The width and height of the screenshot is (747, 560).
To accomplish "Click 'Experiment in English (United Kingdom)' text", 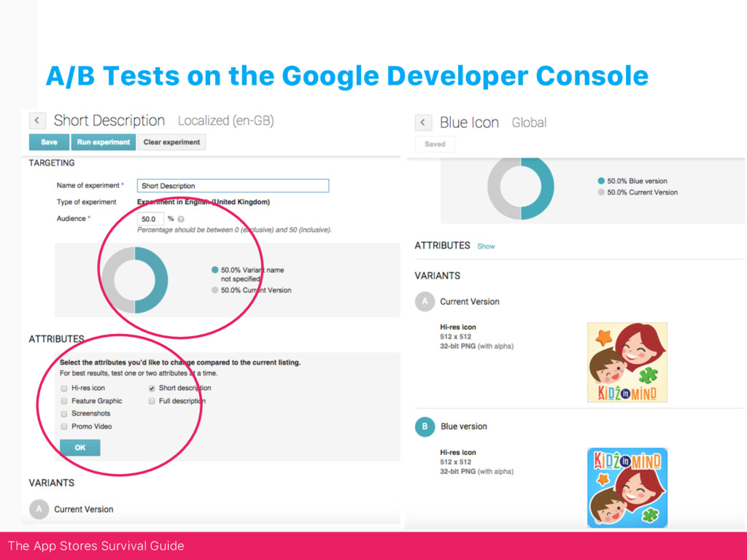I will tap(204, 202).
